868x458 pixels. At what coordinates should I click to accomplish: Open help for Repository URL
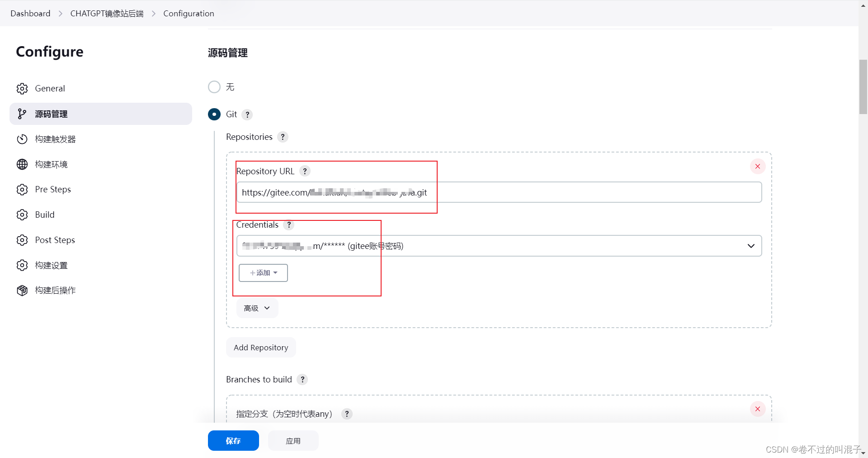[305, 171]
